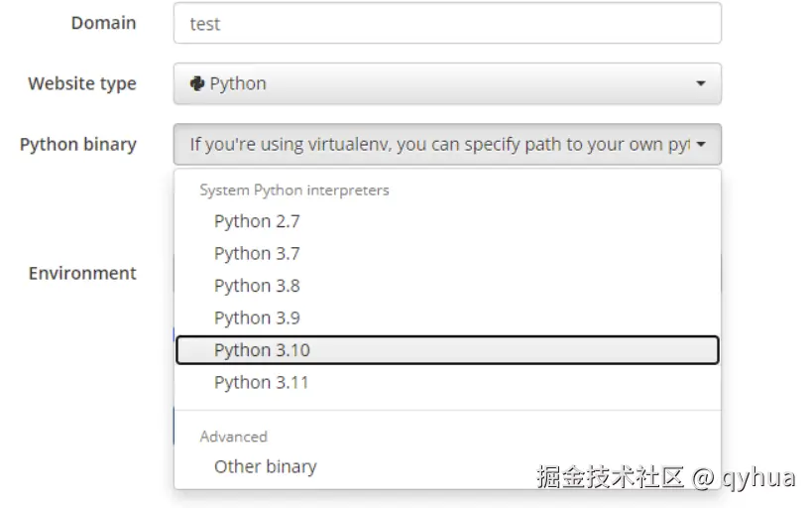This screenshot has width=812, height=508.
Task: Choose Other binary under Advanced
Action: coord(265,466)
